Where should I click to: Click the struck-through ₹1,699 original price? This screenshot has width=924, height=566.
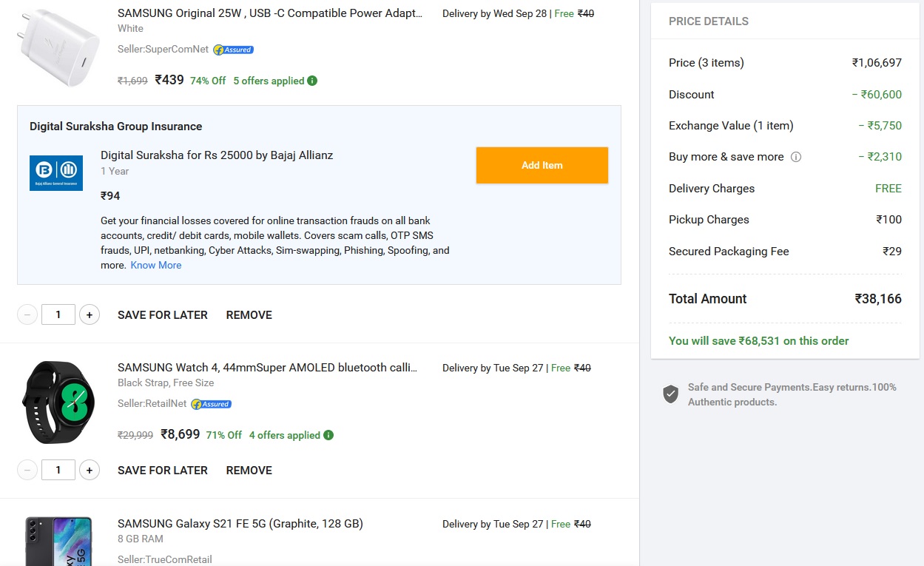[x=132, y=81]
